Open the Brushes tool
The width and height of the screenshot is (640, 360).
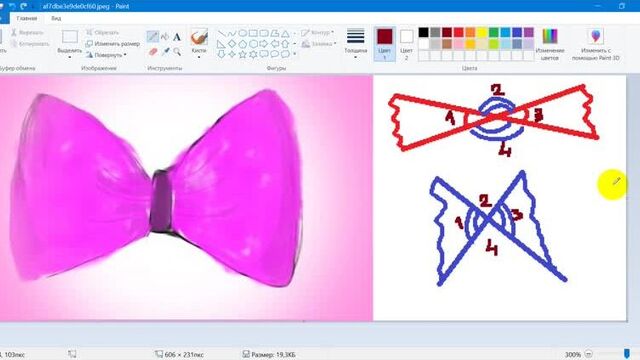point(199,43)
